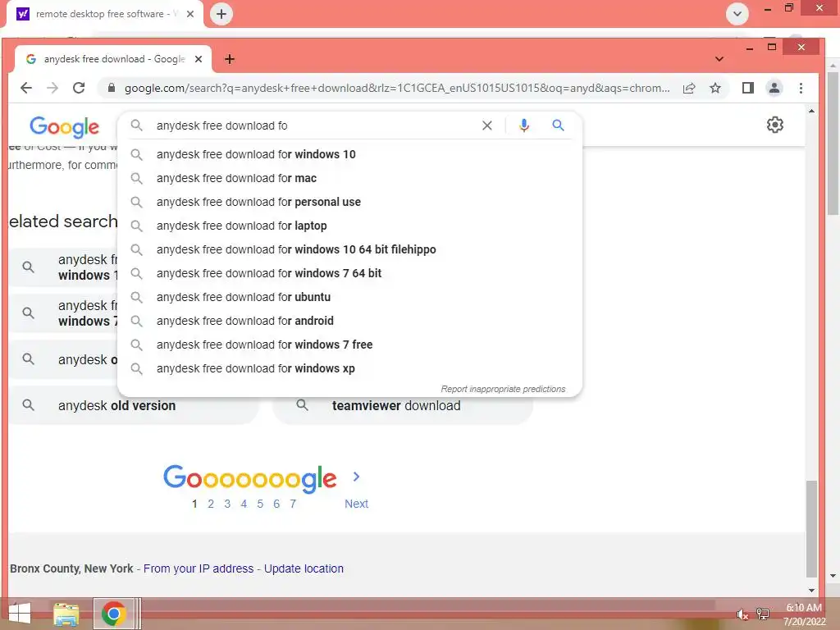Image resolution: width=840 pixels, height=630 pixels.
Task: Click the padlock site info icon
Action: (112, 88)
